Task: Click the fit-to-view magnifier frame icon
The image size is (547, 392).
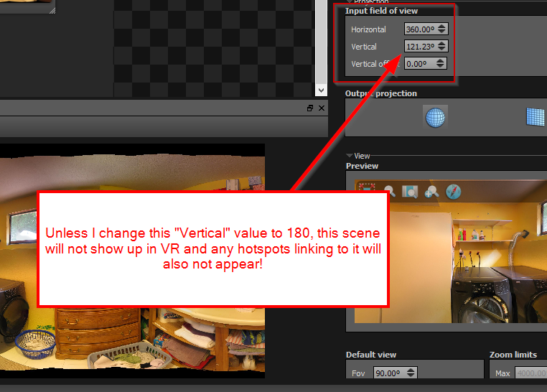Action: point(410,192)
